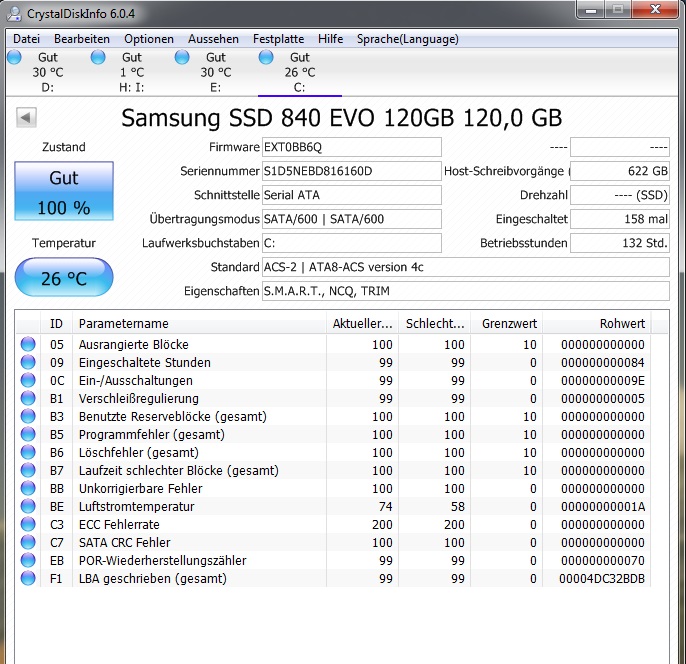Viewport: 686px width, 664px height.
Task: Select disk H: I: status orb
Action: coord(98,57)
